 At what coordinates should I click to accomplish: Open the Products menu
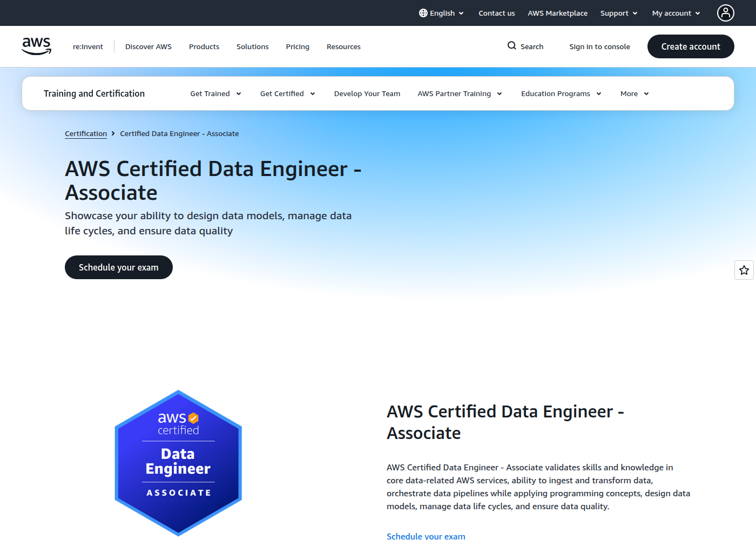tap(204, 46)
